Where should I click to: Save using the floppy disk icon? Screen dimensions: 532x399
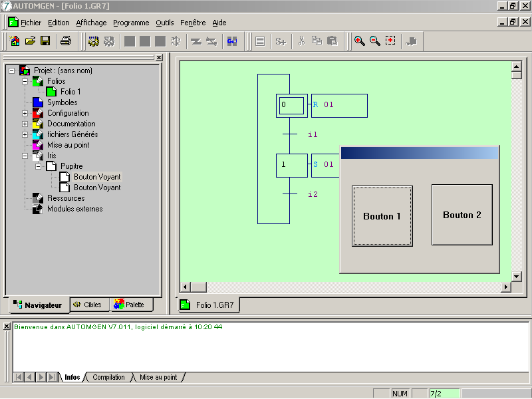click(45, 41)
